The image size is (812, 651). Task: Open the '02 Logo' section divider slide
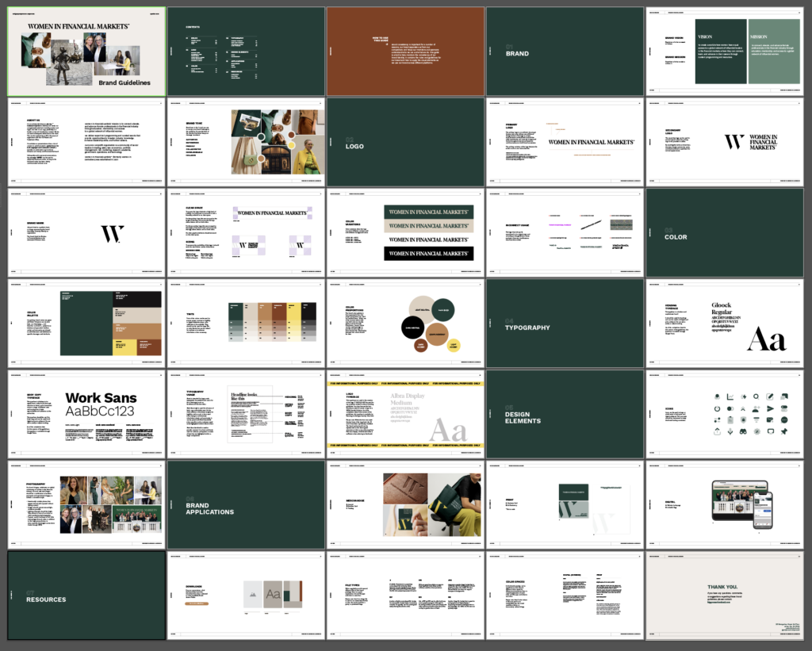405,142
